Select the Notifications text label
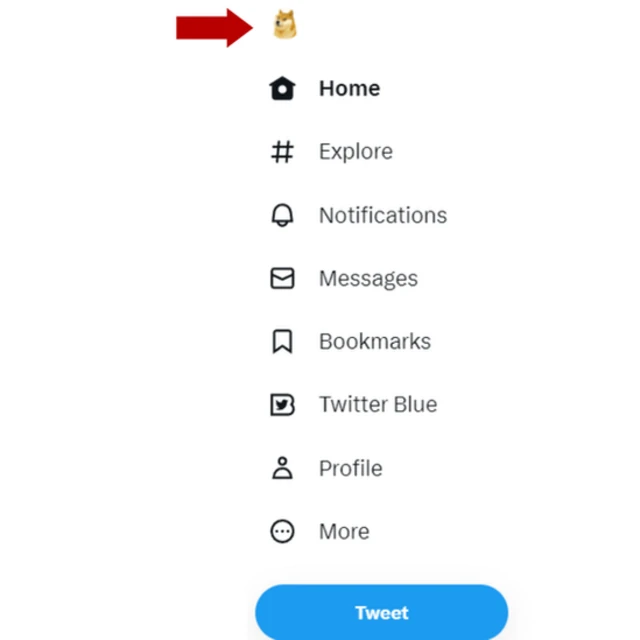This screenshot has height=640, width=640. tap(382, 215)
